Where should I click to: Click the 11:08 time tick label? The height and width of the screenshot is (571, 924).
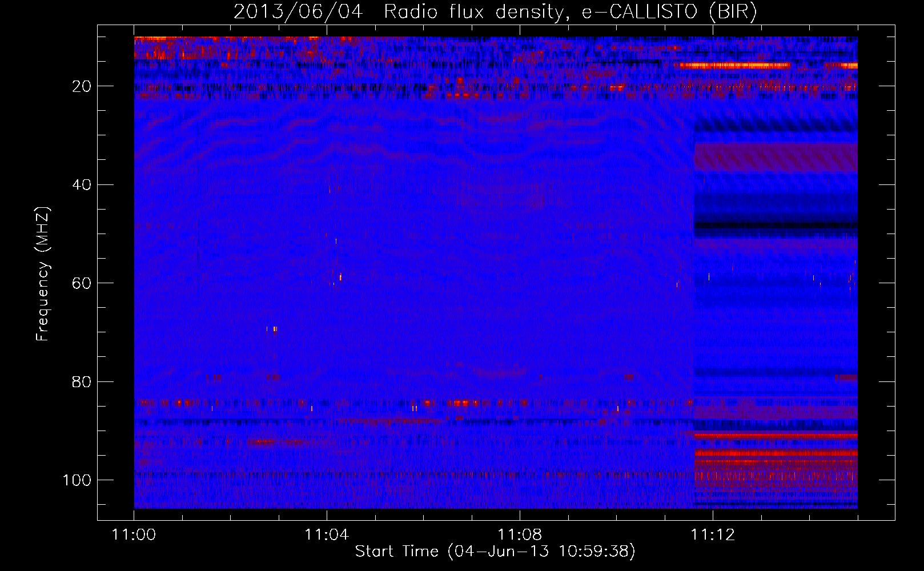pos(520,535)
